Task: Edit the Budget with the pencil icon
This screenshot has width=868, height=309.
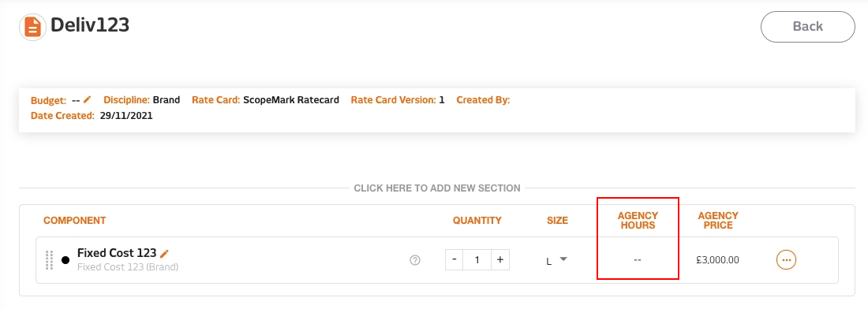Action: point(87,99)
